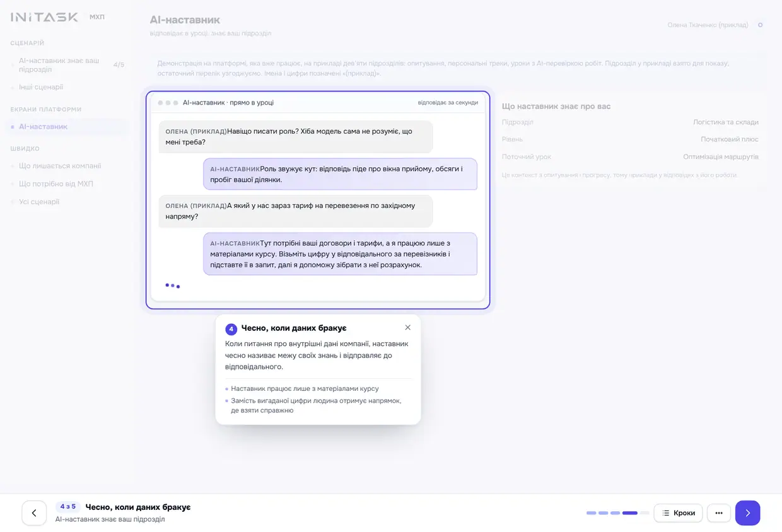Viewport: 782px width, 532px height.
Task: Click the step number 4 badge
Action: pos(231,329)
